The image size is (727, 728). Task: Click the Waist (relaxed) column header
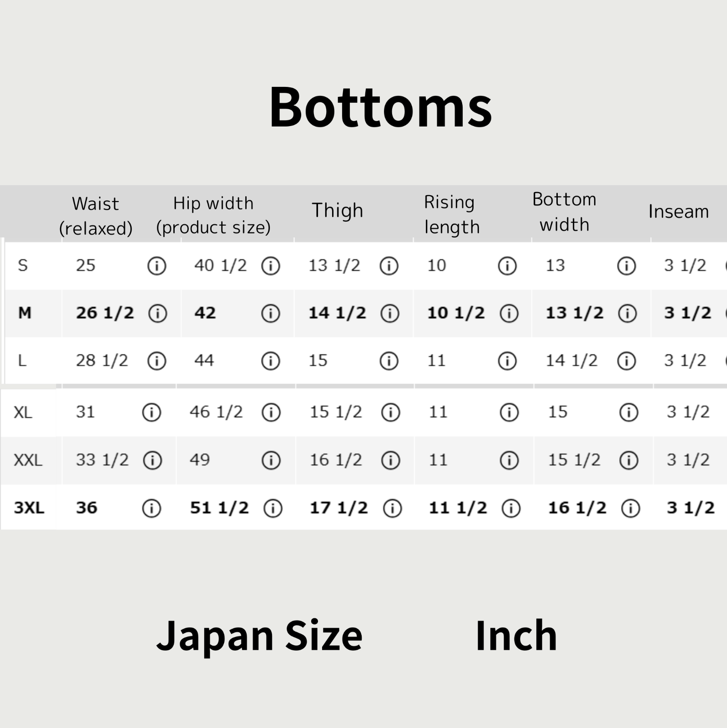click(x=96, y=216)
